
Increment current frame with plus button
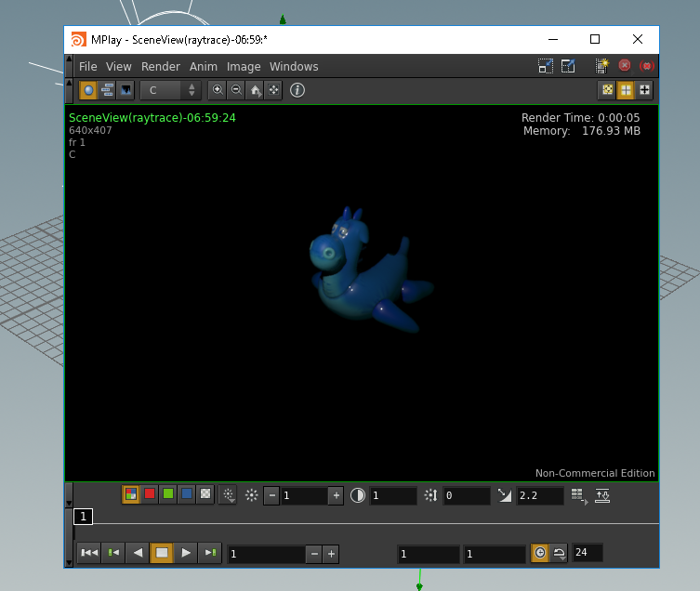point(331,554)
